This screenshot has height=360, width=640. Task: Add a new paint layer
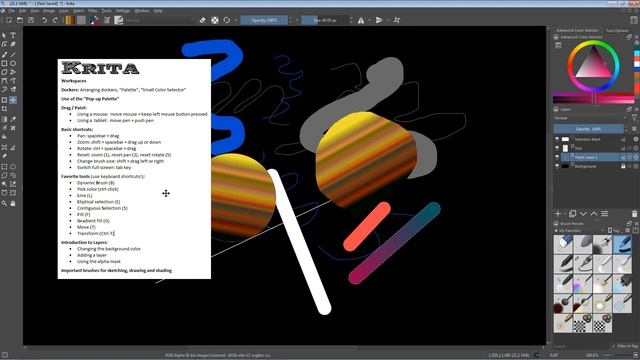pos(558,214)
